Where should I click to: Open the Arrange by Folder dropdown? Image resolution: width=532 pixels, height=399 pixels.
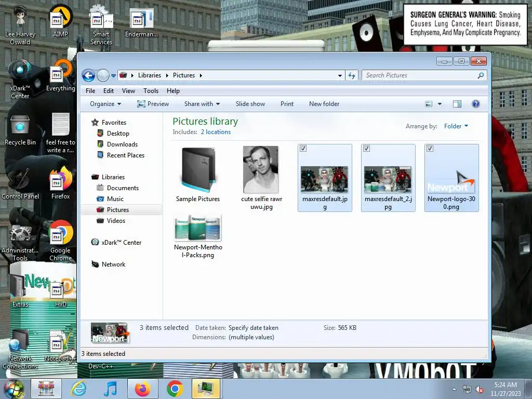click(456, 126)
